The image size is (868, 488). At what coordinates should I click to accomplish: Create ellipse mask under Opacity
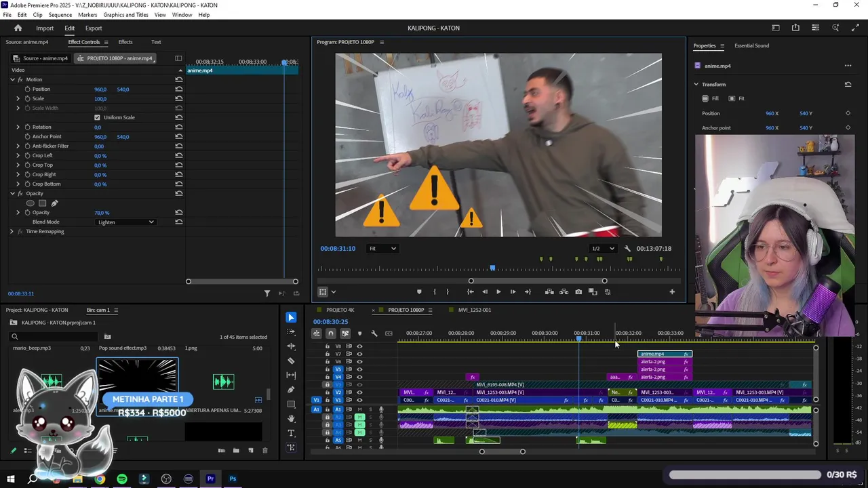(30, 203)
